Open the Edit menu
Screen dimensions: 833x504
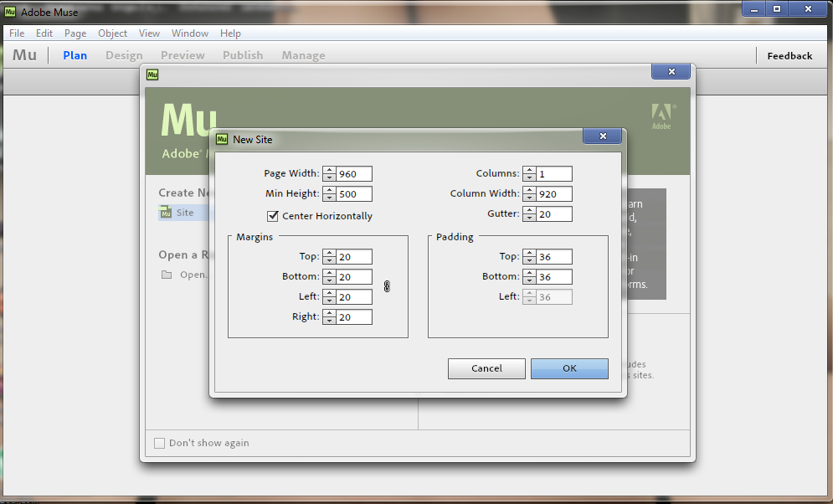44,33
